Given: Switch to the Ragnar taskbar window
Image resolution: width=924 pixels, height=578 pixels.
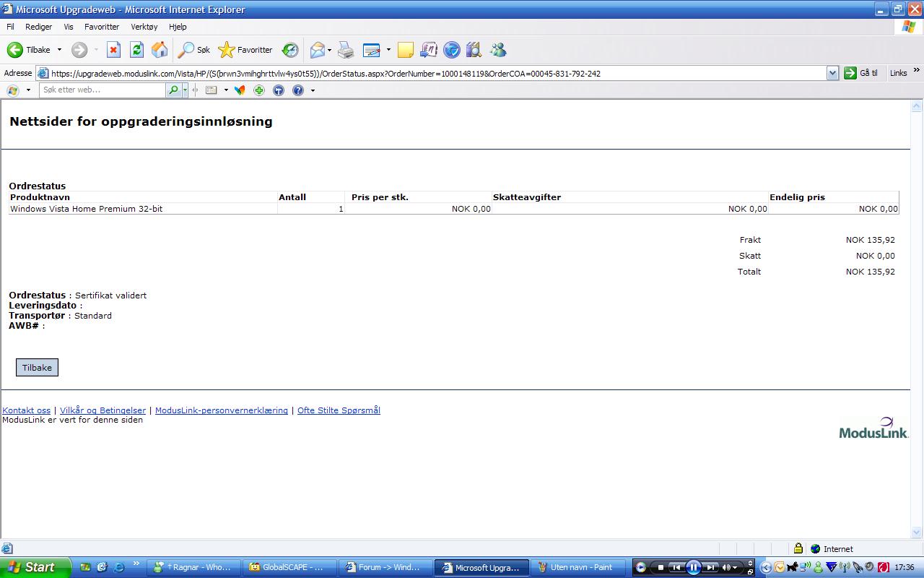Looking at the screenshot, I should (193, 567).
